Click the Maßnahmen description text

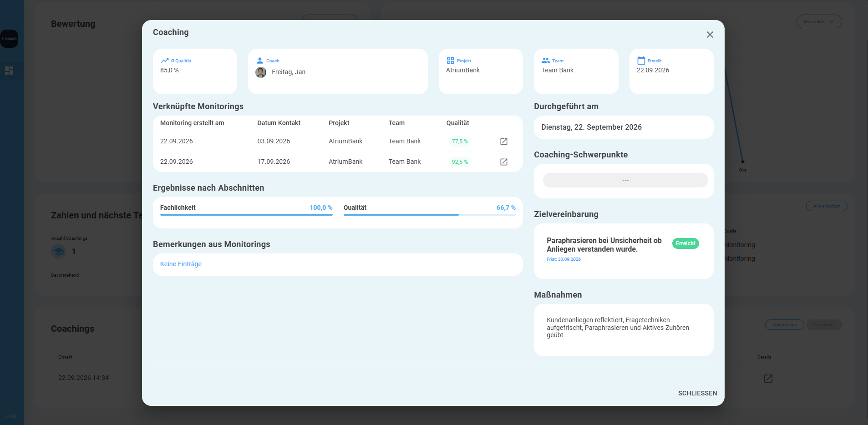coord(618,328)
